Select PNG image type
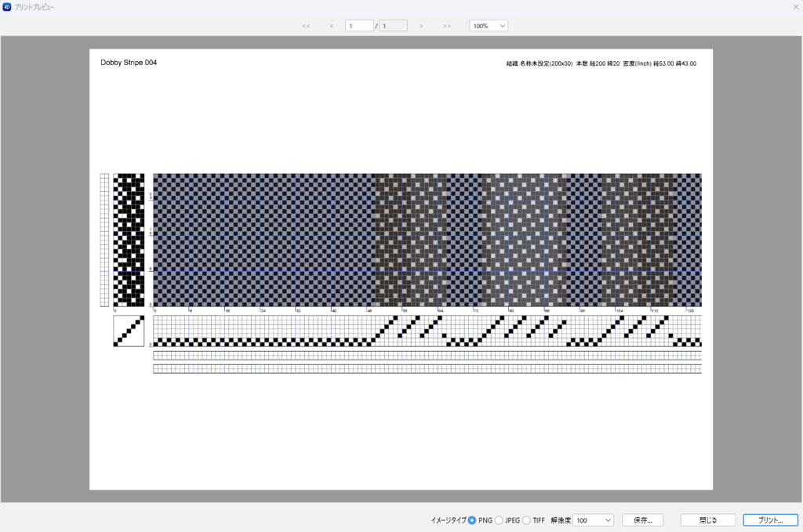 pyautogui.click(x=472, y=520)
